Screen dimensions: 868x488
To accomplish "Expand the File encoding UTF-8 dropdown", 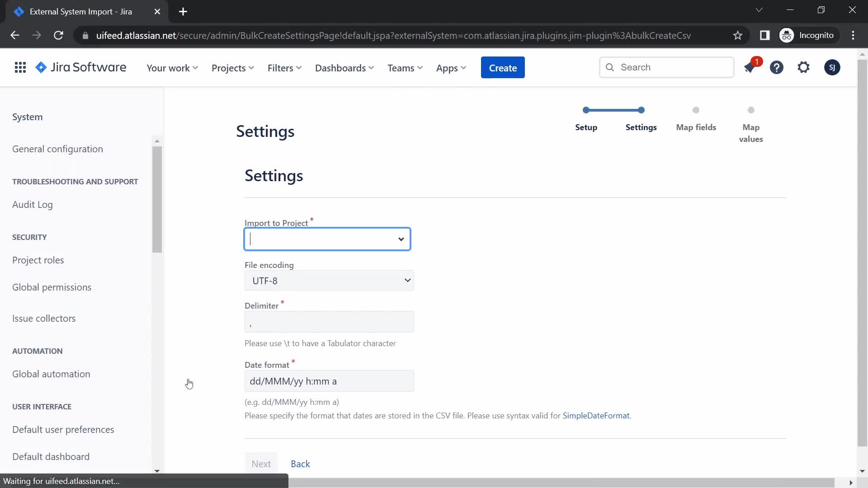I will (330, 280).
